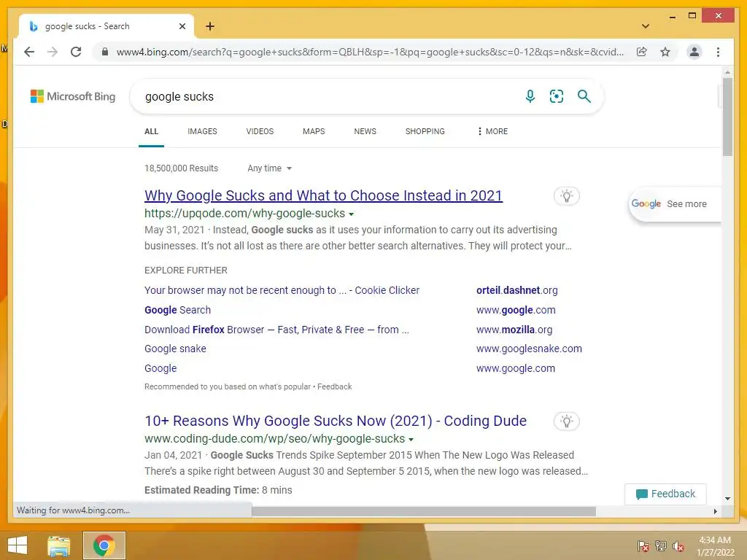Click the blue Feedback button at bottom right

coord(665,494)
